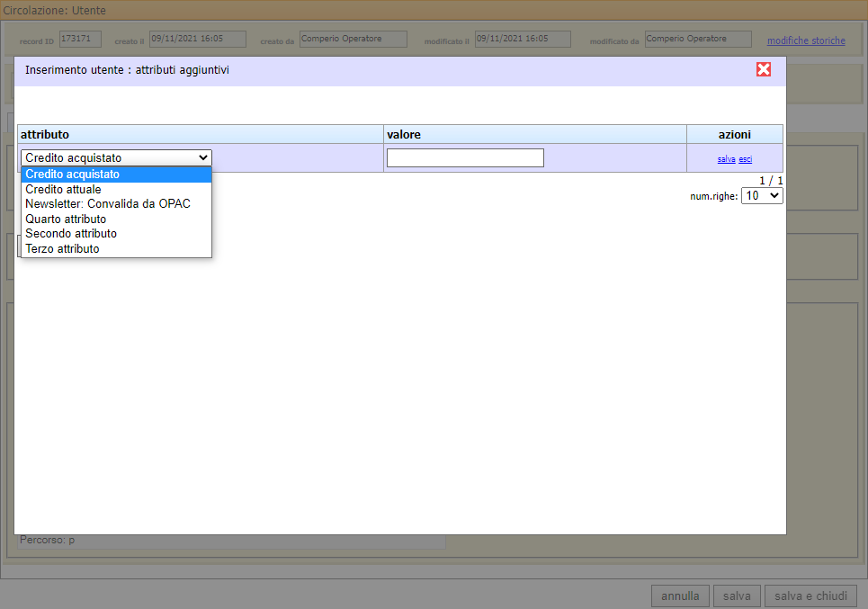Select Credito attuale from the attribute list
868x609 pixels.
pos(62,189)
